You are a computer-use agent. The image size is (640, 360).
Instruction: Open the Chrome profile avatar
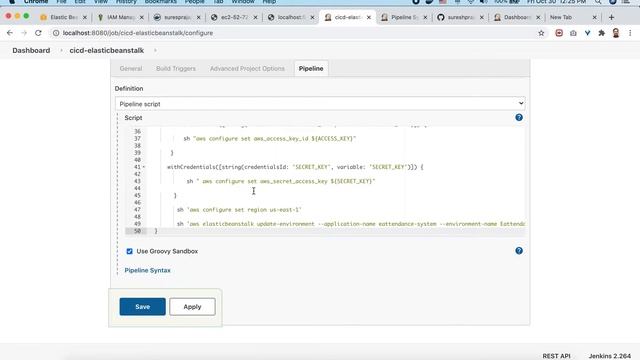tap(616, 33)
